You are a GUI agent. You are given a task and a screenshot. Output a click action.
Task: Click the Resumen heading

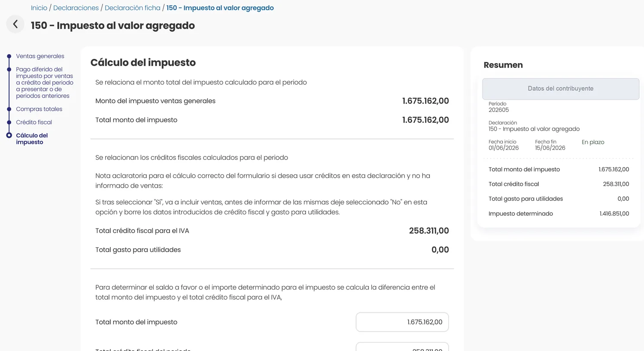click(x=503, y=65)
